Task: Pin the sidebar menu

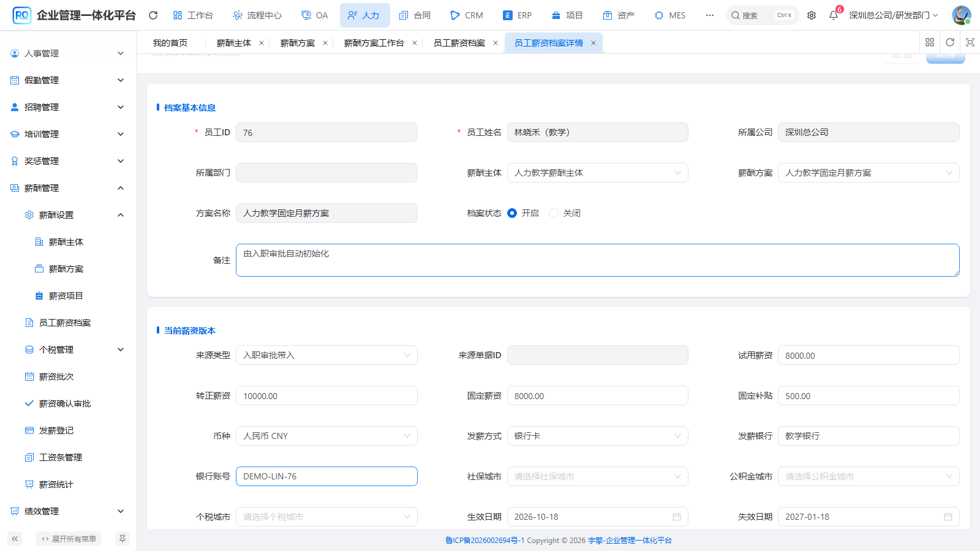Action: (x=123, y=539)
